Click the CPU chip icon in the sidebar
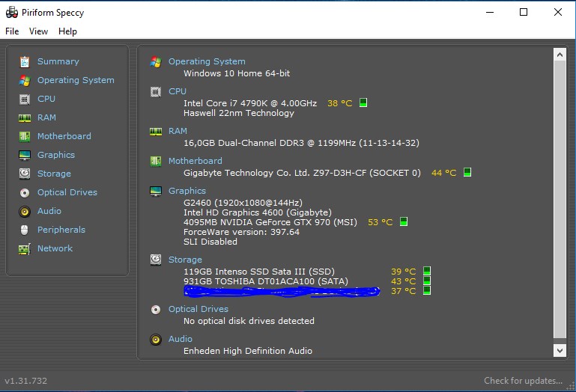This screenshot has height=392, width=576. (x=25, y=99)
